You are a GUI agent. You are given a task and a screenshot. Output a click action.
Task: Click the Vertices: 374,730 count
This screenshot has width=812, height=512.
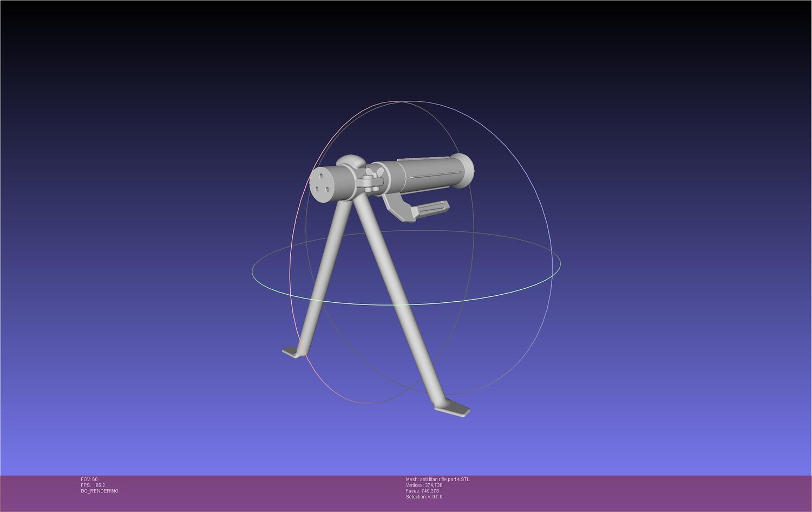tap(424, 485)
